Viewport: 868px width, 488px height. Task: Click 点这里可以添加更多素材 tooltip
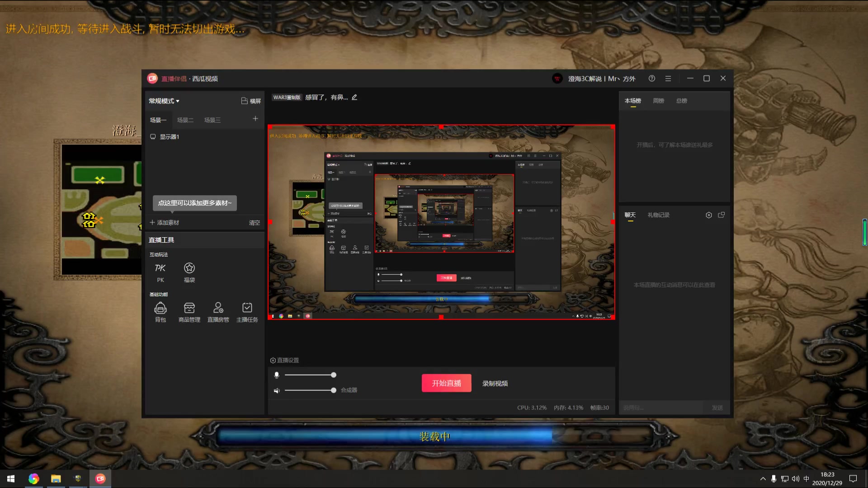194,203
